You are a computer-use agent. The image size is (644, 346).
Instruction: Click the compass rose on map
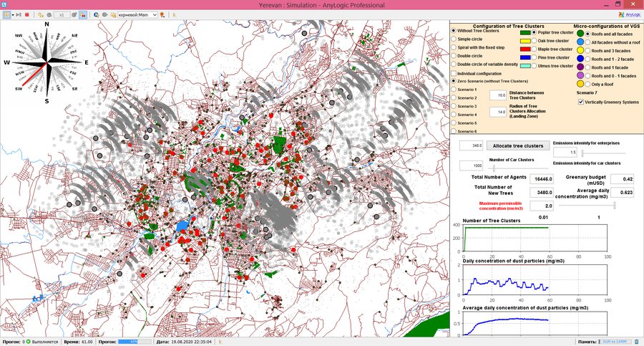47,62
